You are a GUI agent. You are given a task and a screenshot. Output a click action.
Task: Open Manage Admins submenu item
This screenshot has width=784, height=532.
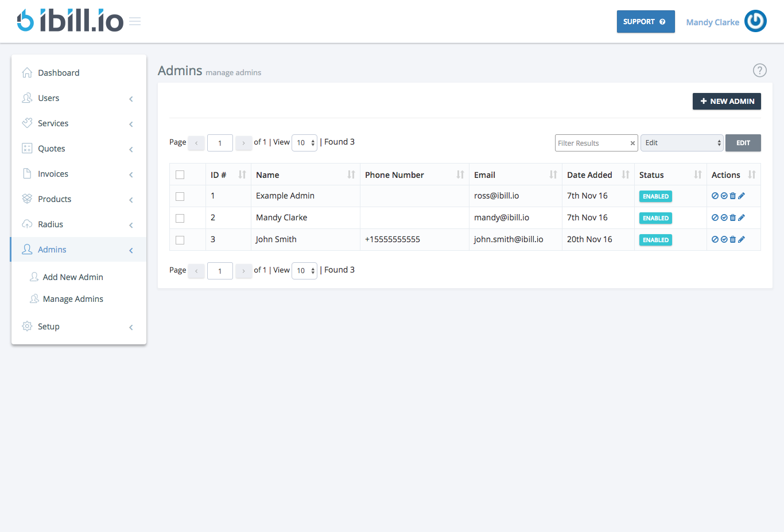(x=73, y=299)
